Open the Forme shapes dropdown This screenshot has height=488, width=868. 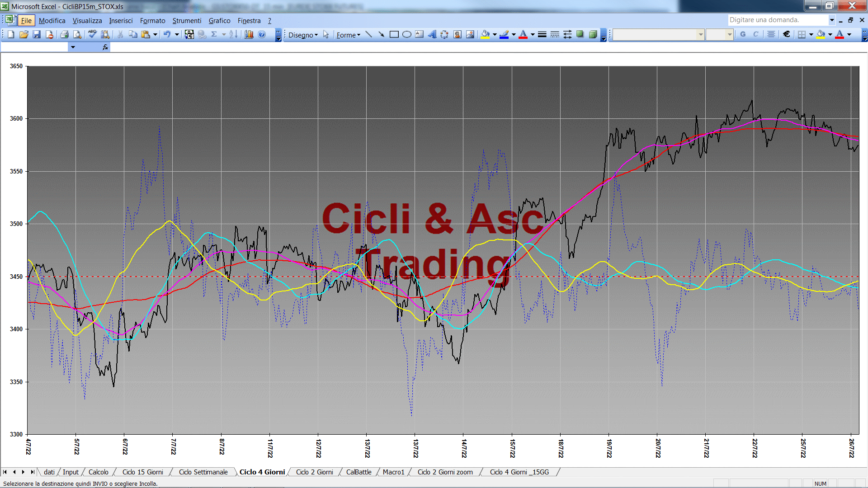348,35
